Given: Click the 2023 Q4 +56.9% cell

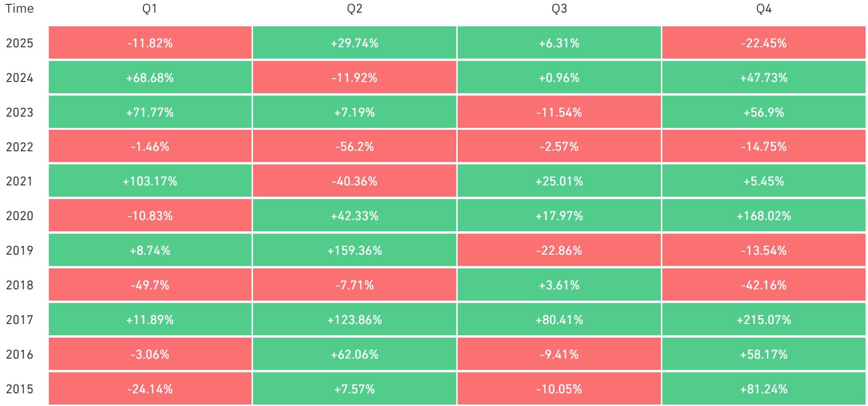Looking at the screenshot, I should point(763,112).
